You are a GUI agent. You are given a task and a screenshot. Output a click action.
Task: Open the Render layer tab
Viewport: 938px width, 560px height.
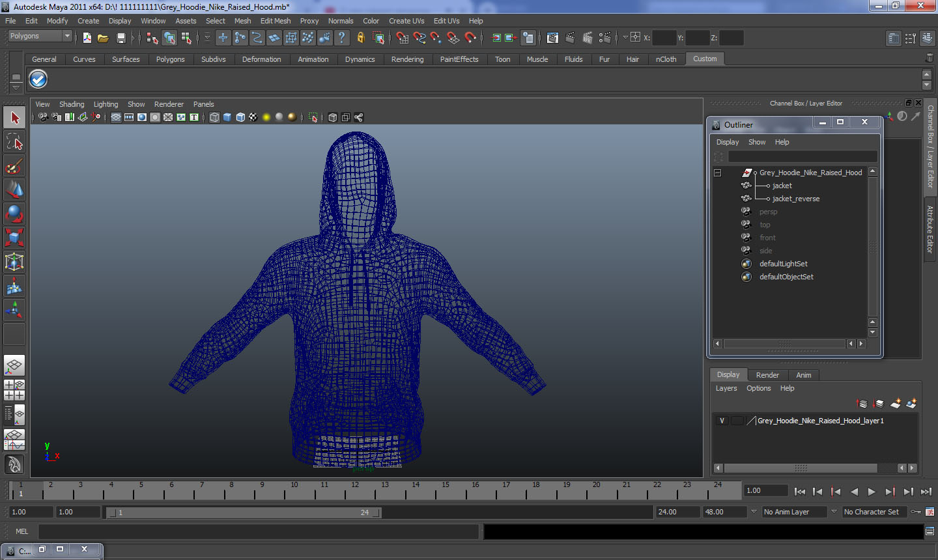pos(767,375)
